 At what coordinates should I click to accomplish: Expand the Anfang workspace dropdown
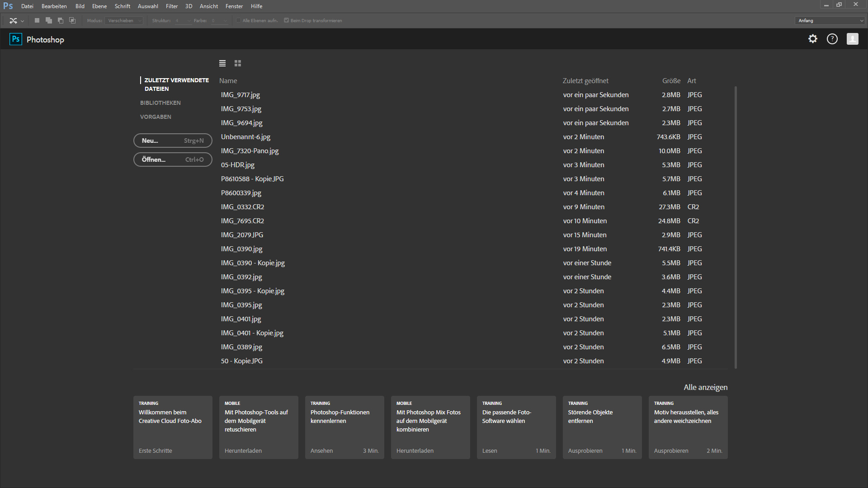click(x=830, y=20)
